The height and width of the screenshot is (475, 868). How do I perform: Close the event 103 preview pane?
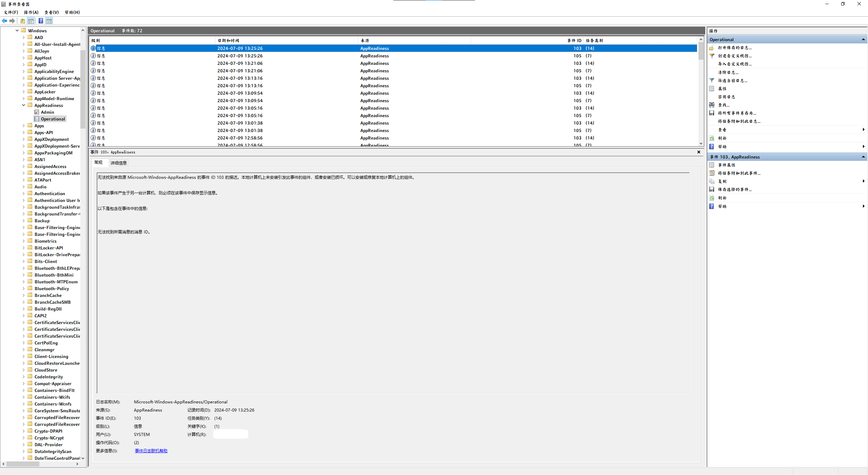point(699,152)
